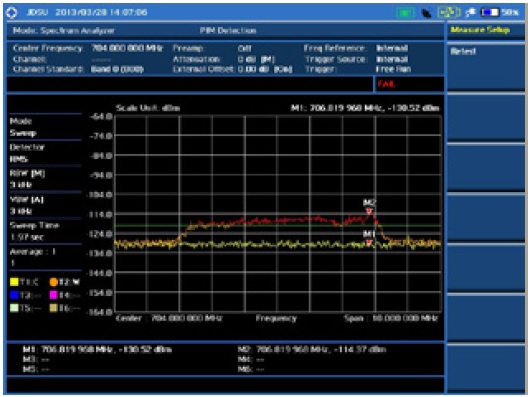
Task: Click the M2 entry in marker table
Action: (312, 349)
